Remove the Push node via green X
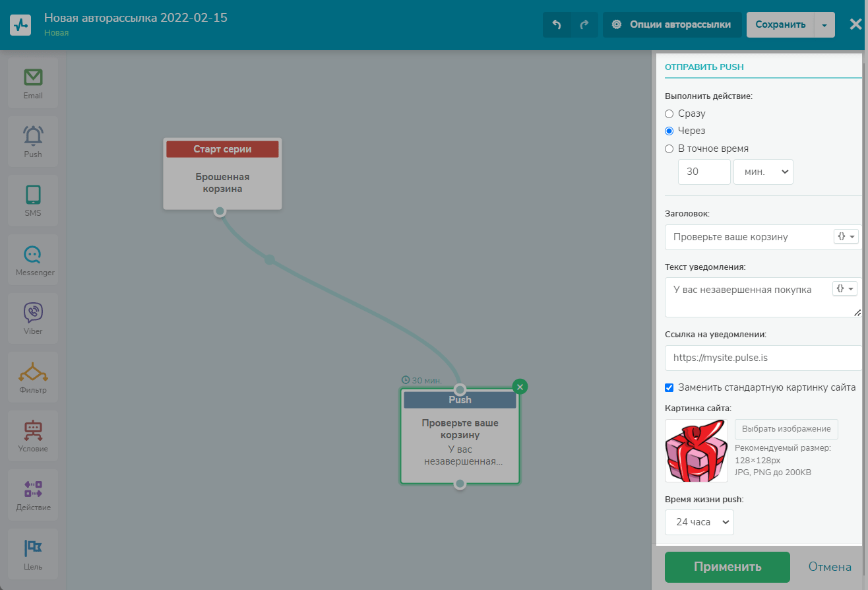The height and width of the screenshot is (590, 868). [x=520, y=387]
